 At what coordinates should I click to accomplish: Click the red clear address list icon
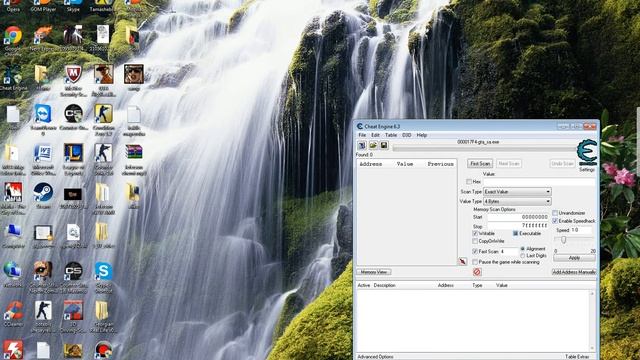pyautogui.click(x=477, y=272)
